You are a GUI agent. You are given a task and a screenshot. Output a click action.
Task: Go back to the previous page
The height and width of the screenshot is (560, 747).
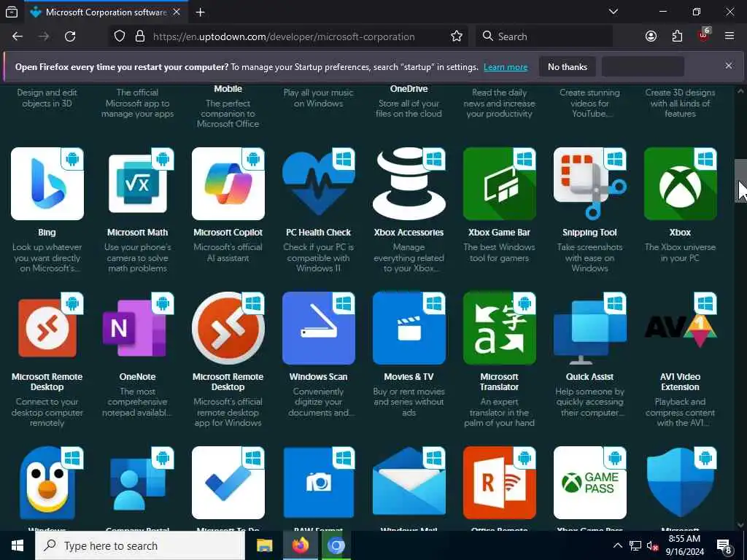[x=18, y=36]
